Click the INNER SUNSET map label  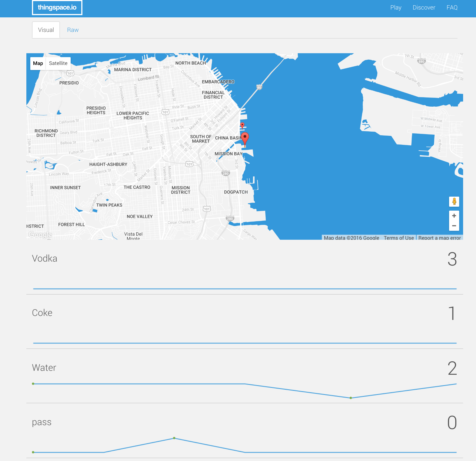(x=65, y=188)
